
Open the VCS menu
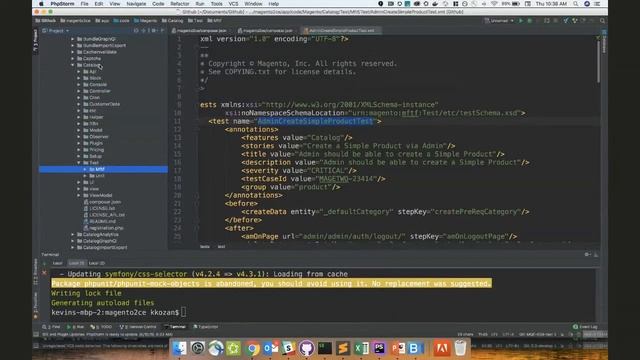click(233, 4)
